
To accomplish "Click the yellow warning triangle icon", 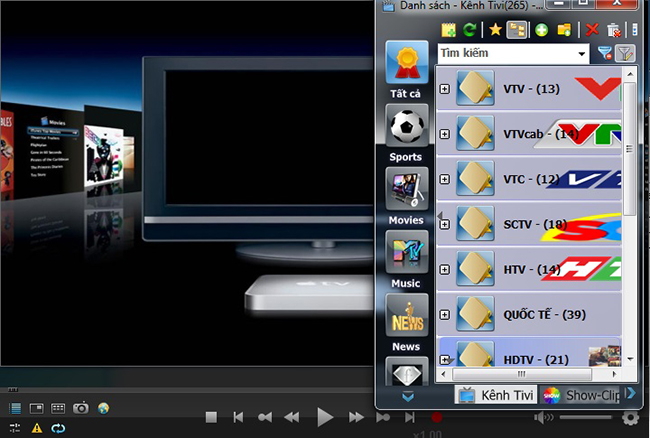I will tap(37, 428).
